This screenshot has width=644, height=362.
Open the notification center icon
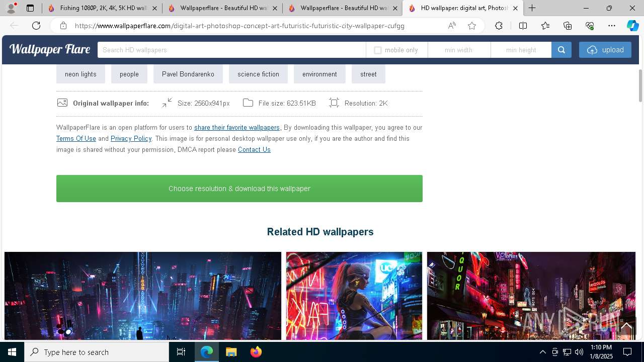(627, 352)
